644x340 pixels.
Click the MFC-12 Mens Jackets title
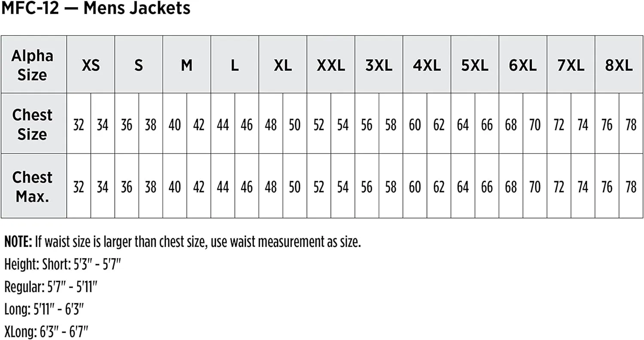point(96,8)
